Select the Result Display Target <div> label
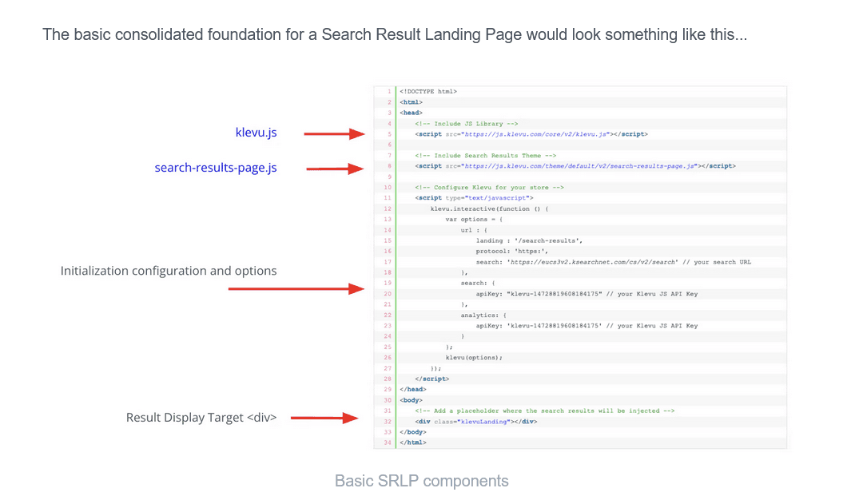851x504 pixels. (x=201, y=417)
